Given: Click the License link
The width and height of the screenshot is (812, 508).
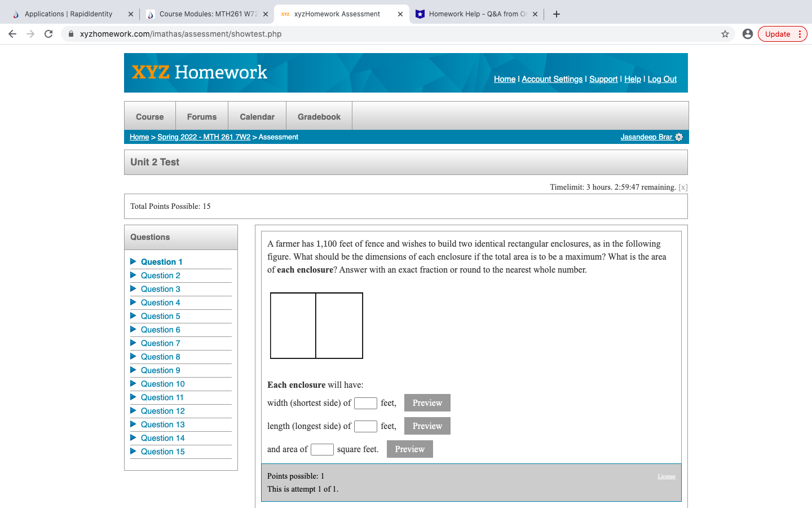Looking at the screenshot, I should tap(667, 476).
